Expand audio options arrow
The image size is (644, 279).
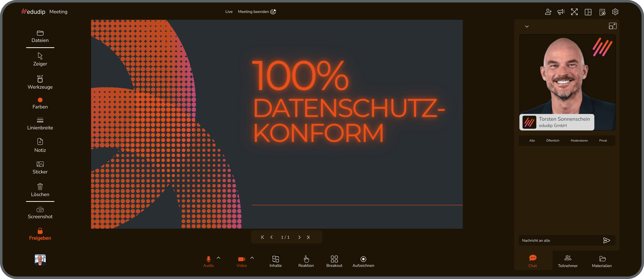(218, 257)
